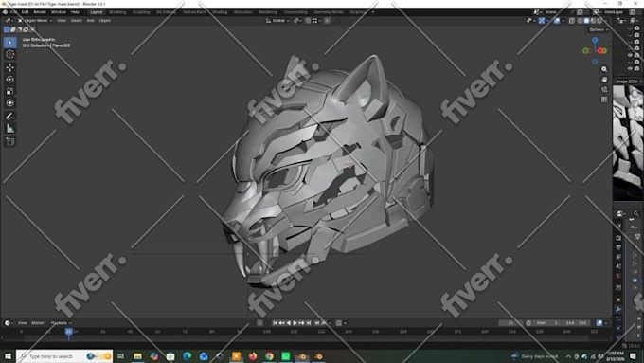This screenshot has width=644, height=363.
Task: Click the Blender logo menu icon
Action: pyautogui.click(x=5, y=12)
